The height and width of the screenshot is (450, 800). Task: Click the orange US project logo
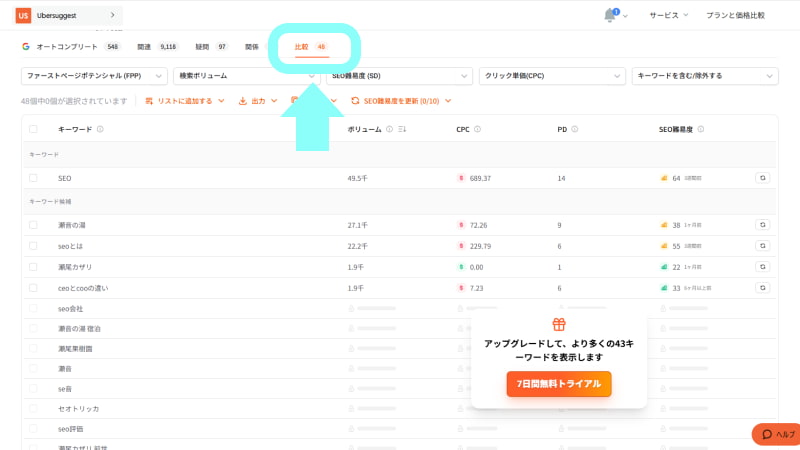click(23, 15)
